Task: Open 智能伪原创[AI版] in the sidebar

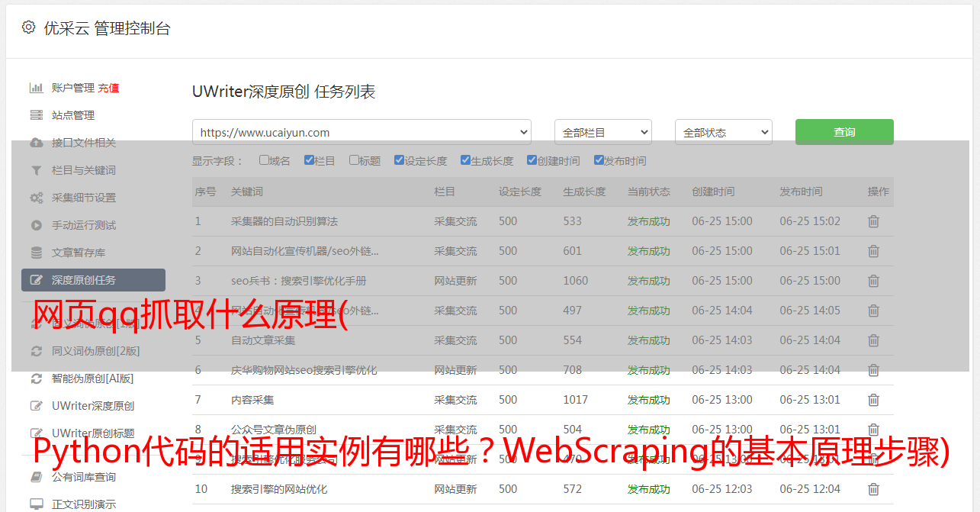Action: (92, 378)
